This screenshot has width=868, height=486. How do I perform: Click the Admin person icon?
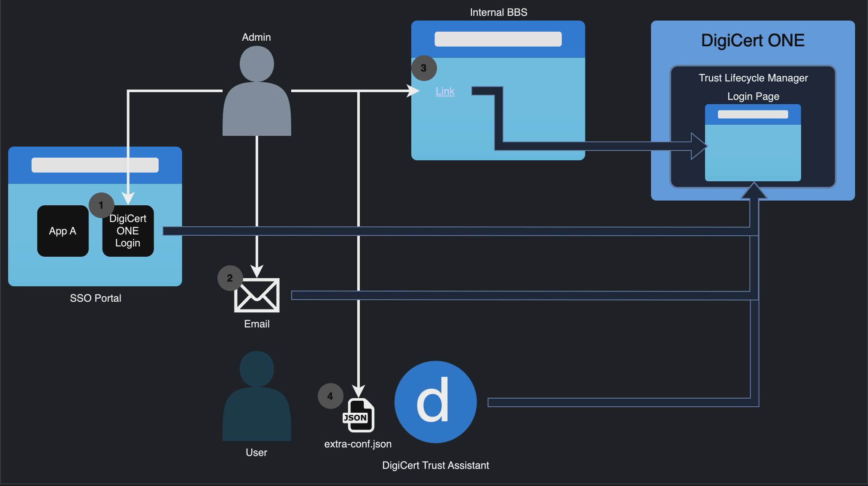click(256, 91)
